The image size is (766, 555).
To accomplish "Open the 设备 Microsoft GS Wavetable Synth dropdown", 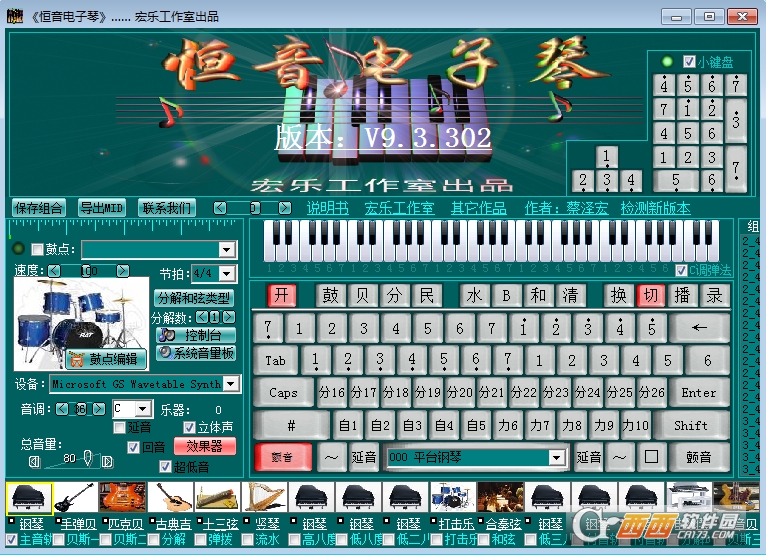I will click(x=231, y=384).
